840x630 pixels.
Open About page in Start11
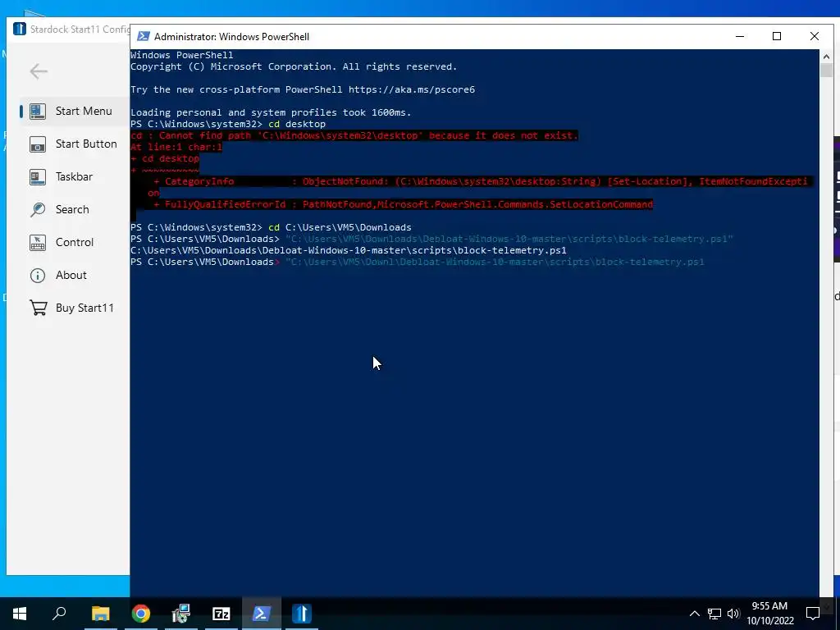click(75, 276)
